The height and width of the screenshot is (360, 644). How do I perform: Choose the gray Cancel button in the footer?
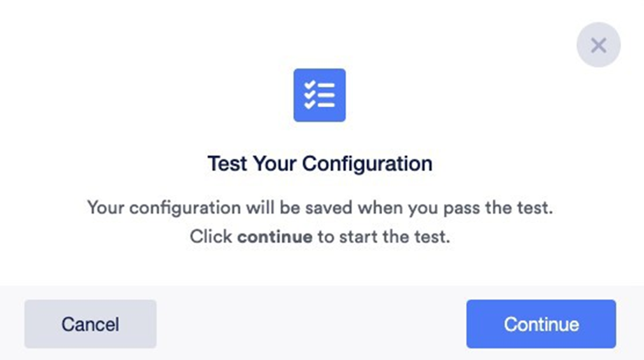90,324
